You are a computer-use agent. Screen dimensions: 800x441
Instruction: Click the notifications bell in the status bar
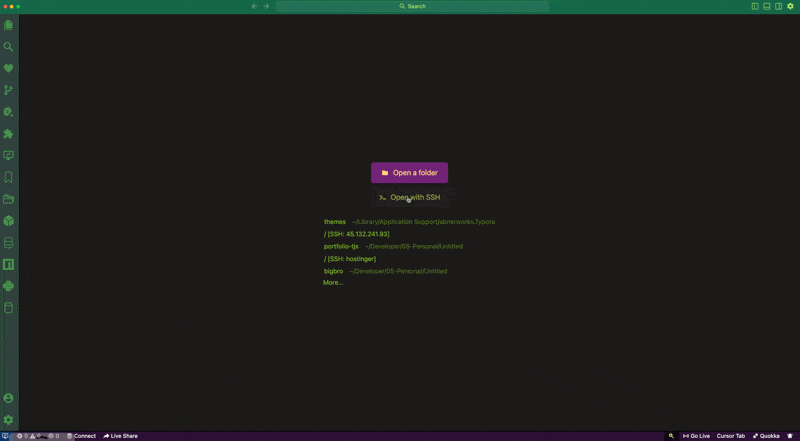pos(790,436)
